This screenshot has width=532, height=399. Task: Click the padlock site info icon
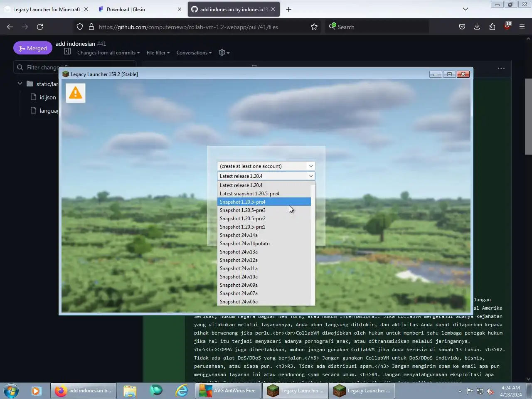[91, 27]
